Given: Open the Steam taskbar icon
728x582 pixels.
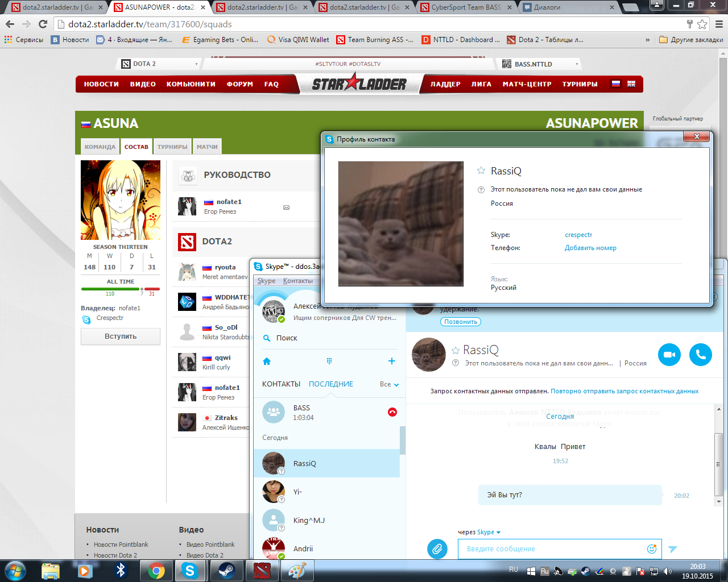Looking at the screenshot, I should [x=226, y=571].
